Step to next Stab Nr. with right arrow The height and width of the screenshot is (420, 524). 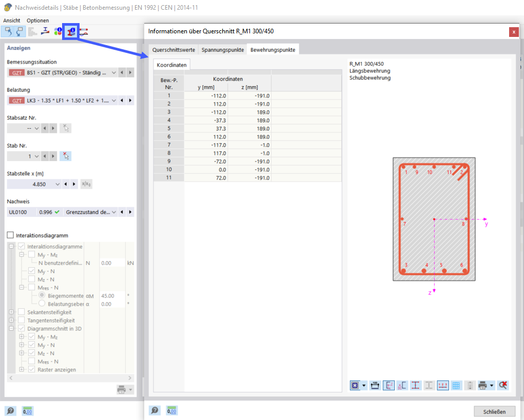(53, 156)
